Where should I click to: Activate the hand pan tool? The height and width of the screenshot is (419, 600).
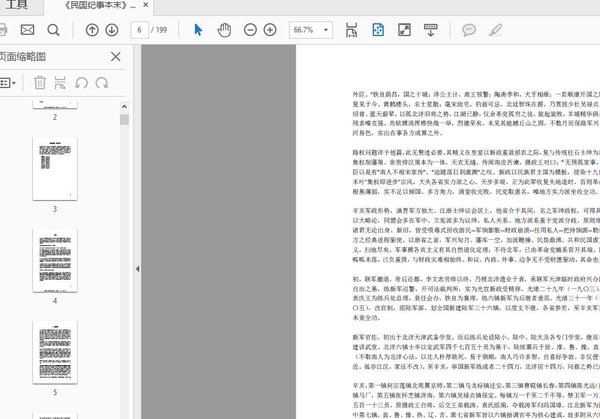pos(224,30)
